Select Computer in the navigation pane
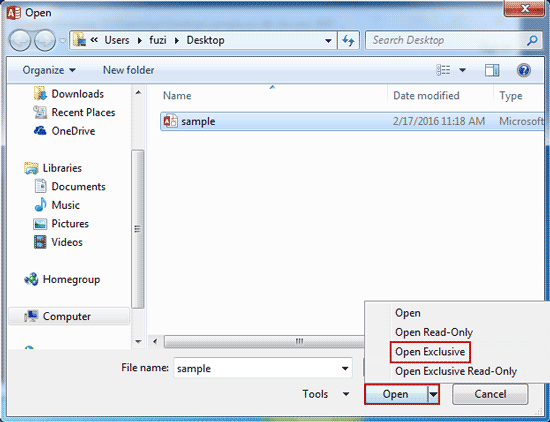 pyautogui.click(x=68, y=316)
